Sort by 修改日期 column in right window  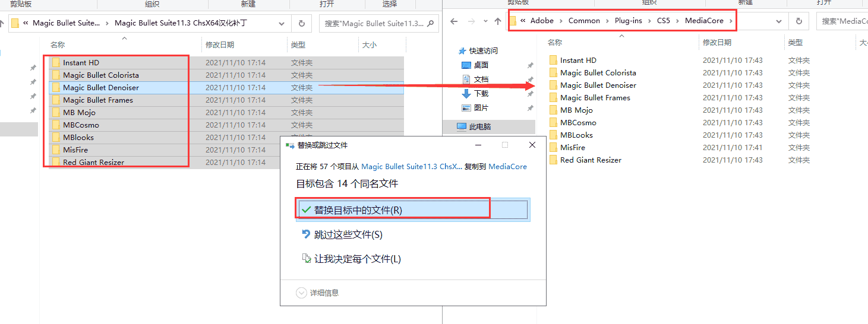pos(717,43)
